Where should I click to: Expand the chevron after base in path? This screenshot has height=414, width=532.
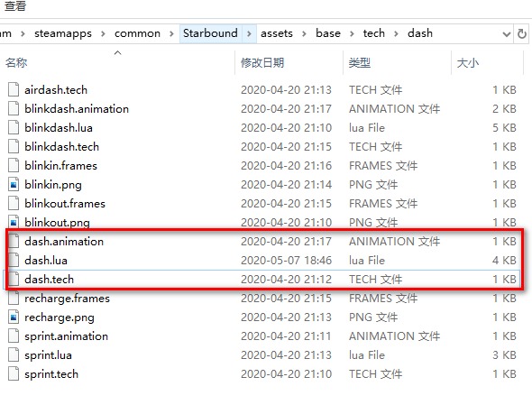[x=352, y=33]
